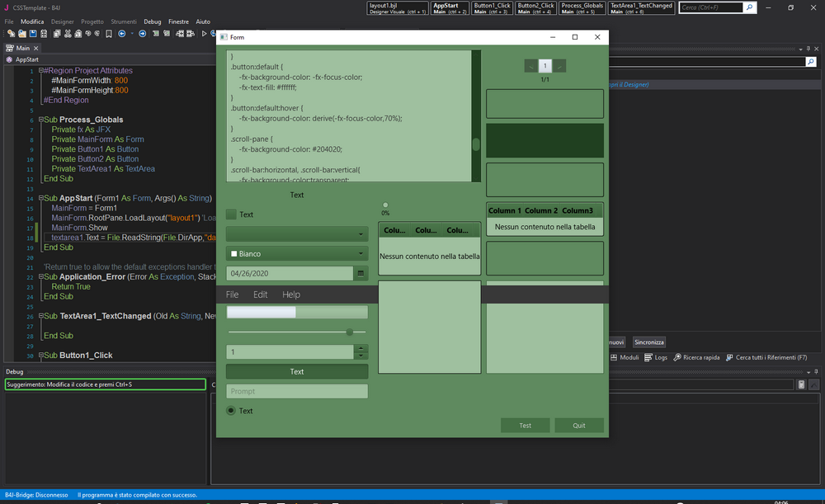Click the Sincronizza button
Screen dimensions: 825x504
[x=649, y=342]
